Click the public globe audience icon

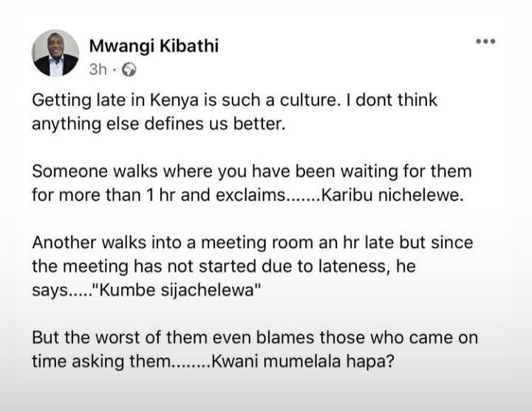(x=129, y=70)
